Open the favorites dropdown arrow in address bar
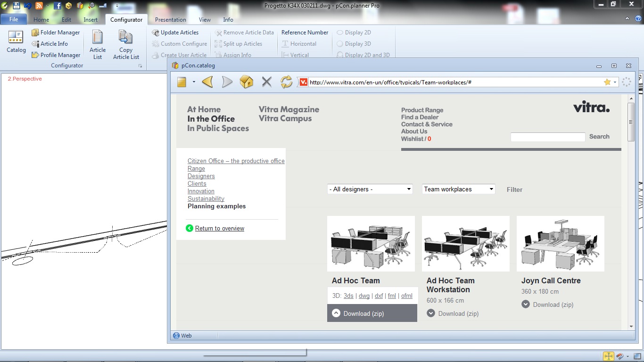 click(x=615, y=82)
